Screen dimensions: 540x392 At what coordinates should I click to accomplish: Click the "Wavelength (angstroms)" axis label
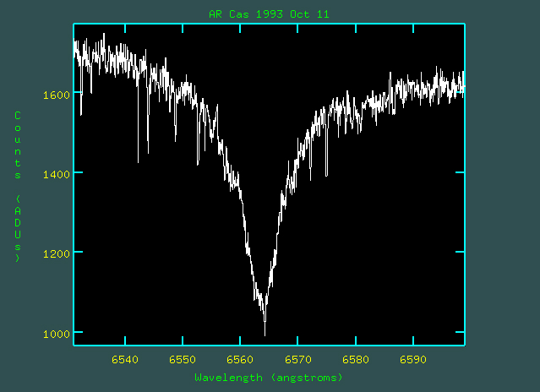pos(269,378)
